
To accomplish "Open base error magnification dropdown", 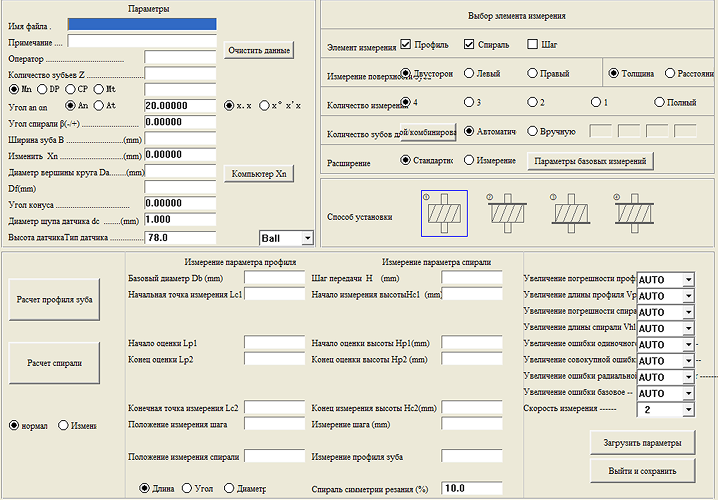I will 688,393.
